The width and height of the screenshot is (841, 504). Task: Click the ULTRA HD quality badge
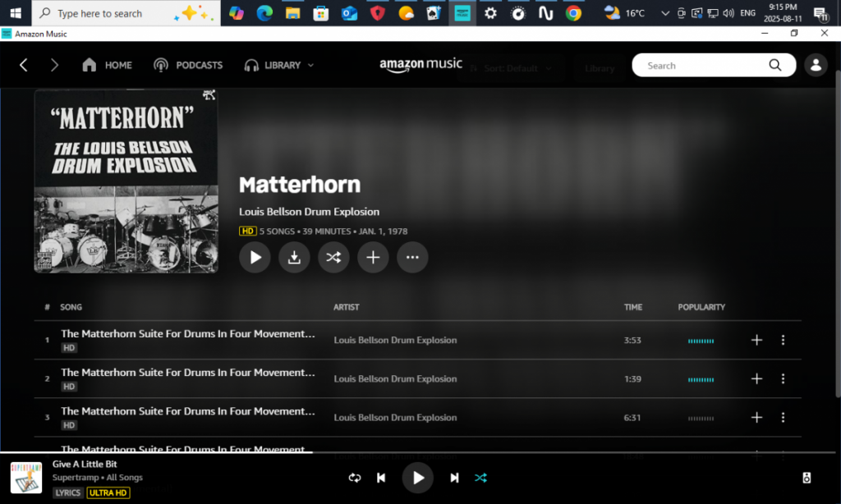click(x=108, y=493)
